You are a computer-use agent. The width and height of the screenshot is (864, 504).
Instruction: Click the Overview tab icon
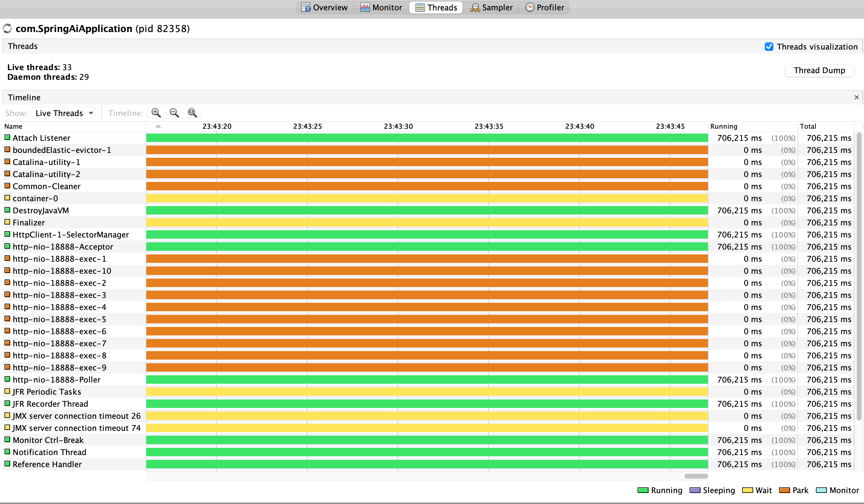tap(306, 7)
